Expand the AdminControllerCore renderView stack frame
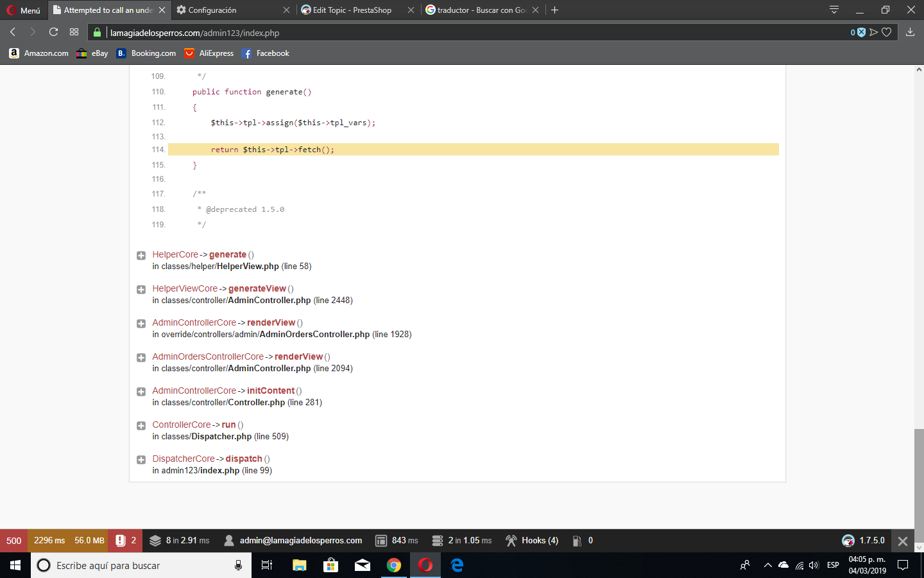 pos(141,324)
